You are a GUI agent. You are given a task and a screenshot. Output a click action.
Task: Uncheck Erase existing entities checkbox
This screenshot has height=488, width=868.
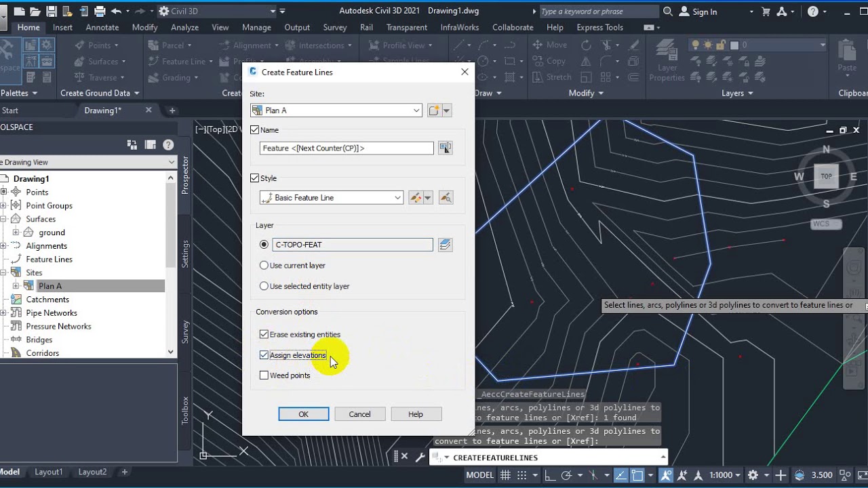click(x=264, y=334)
